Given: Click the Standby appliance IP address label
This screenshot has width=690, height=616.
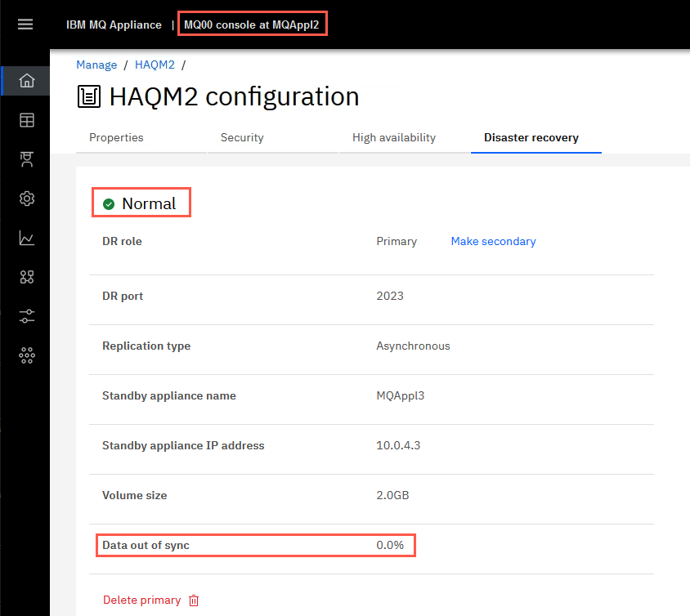Looking at the screenshot, I should 183,445.
